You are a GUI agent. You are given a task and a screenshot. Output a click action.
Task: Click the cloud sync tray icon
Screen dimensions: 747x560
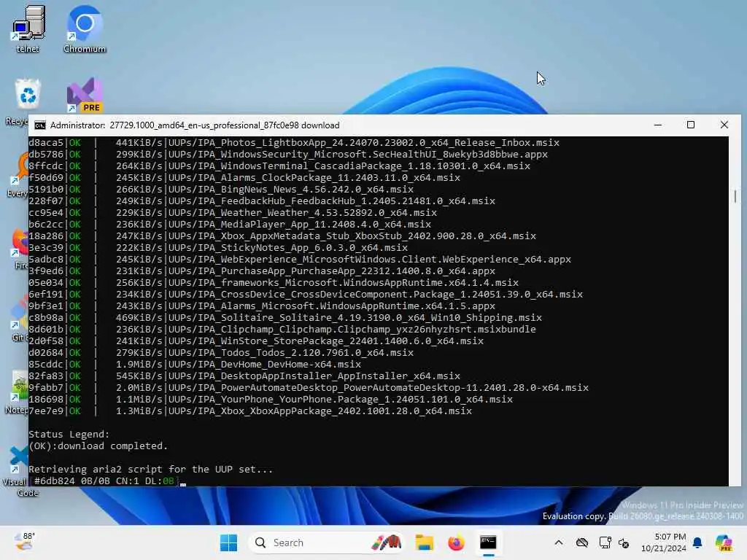581,542
